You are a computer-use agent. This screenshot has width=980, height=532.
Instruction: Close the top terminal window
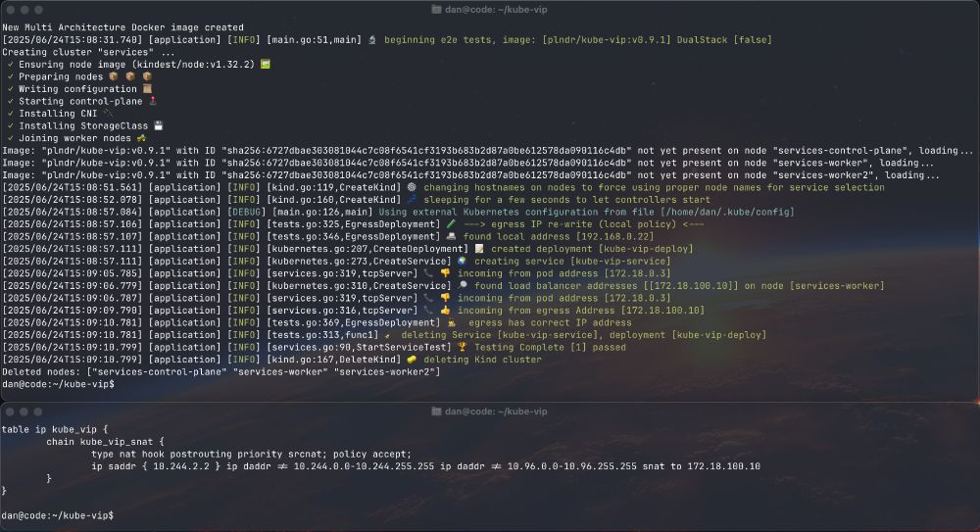pos(10,10)
